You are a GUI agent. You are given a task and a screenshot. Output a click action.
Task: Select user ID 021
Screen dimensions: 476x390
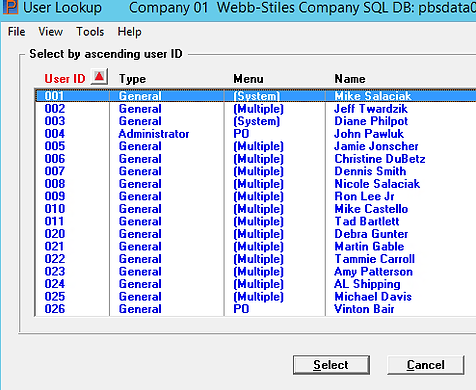(x=54, y=246)
